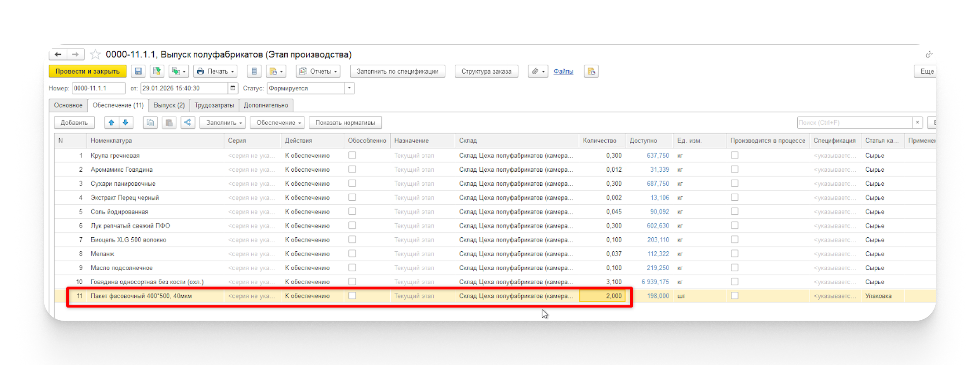980x365 pixels.
Task: Toggle Обособленно checkbox for Пакет фасовочный row
Action: (x=352, y=296)
